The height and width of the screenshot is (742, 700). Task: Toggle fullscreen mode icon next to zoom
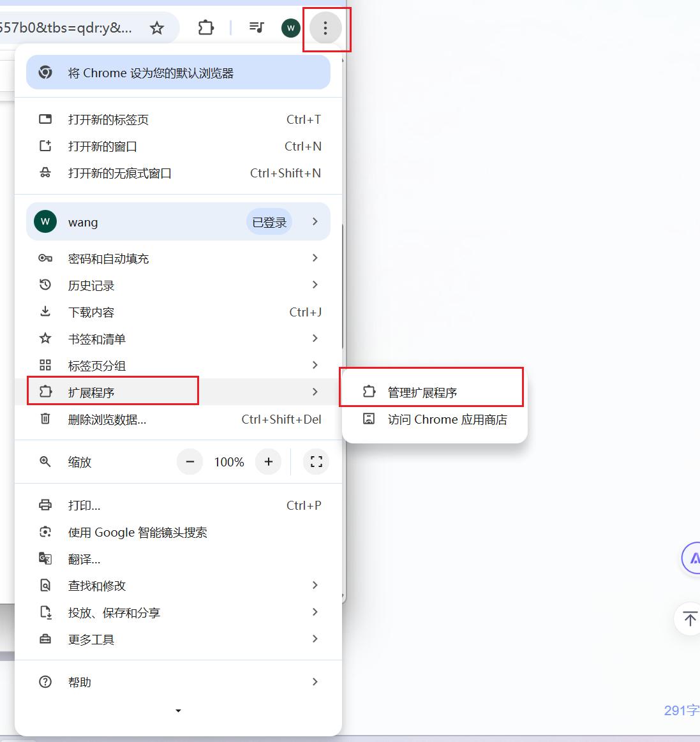[316, 462]
